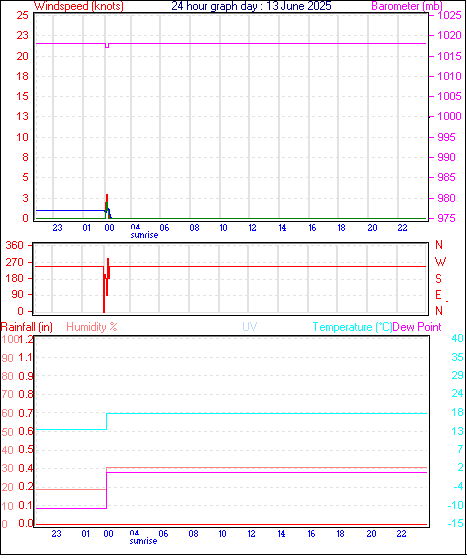Click the 'E' compass label

pos(438,295)
